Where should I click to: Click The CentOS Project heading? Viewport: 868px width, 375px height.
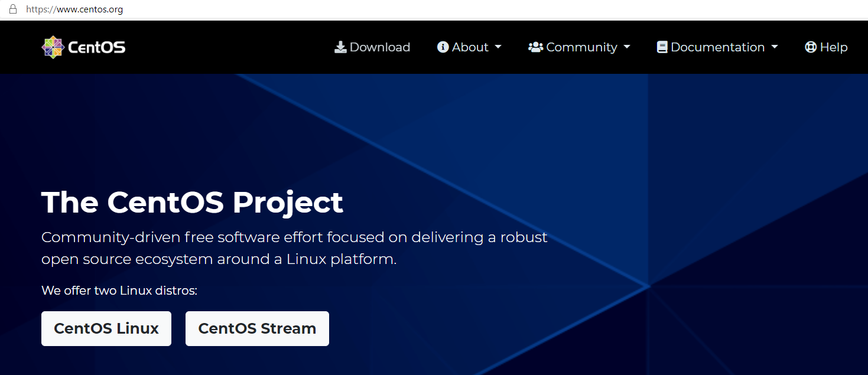[x=192, y=202]
